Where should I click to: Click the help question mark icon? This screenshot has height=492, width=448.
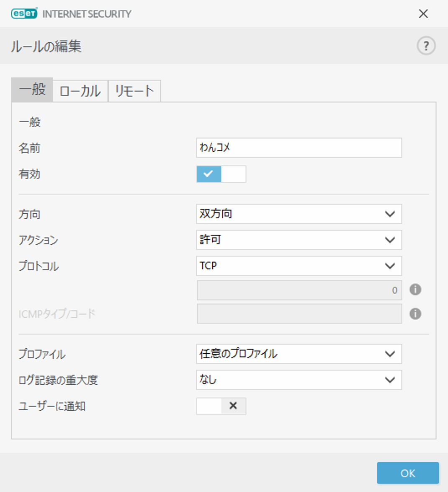click(x=426, y=46)
